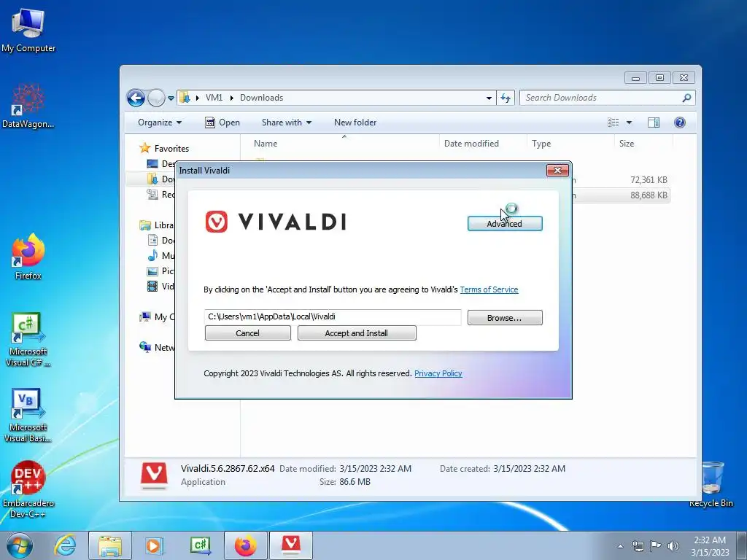Click New folder in toolbar
Screen dimensions: 747x560
click(x=355, y=122)
